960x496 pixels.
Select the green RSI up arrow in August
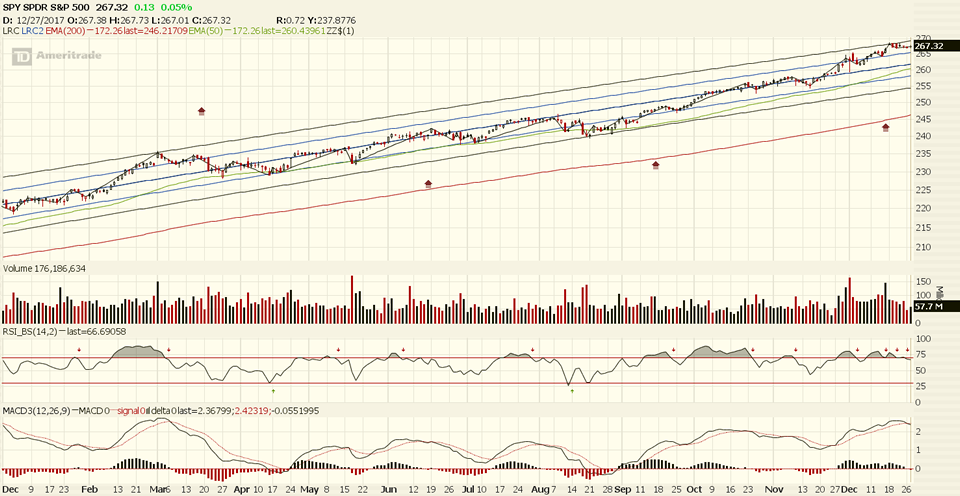coord(571,391)
